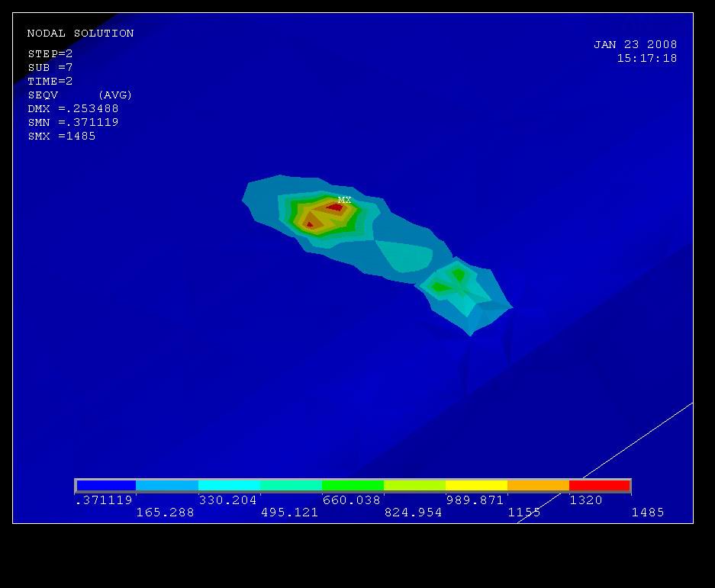The height and width of the screenshot is (588, 715).
Task: Click legend value 1485 on the color scale
Action: click(648, 512)
